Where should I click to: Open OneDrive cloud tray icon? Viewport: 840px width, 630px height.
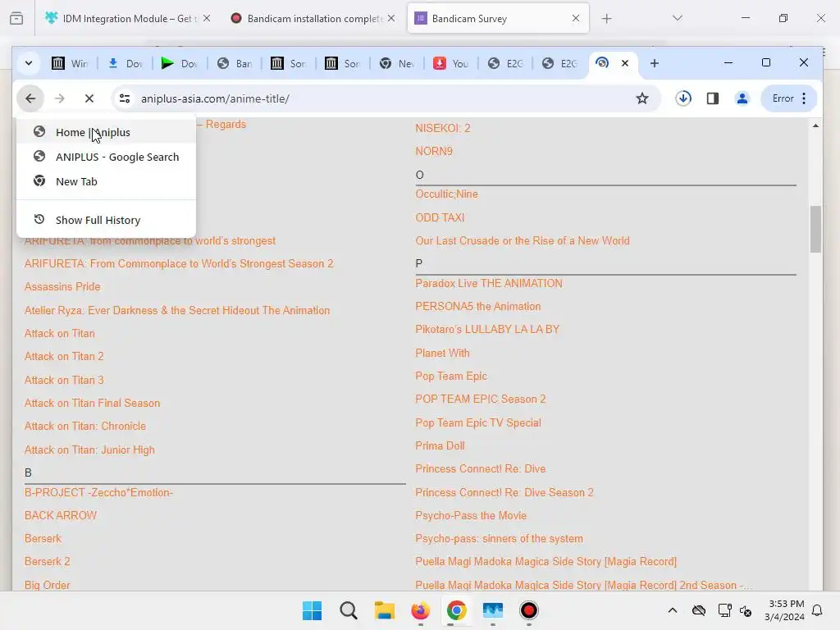point(699,610)
